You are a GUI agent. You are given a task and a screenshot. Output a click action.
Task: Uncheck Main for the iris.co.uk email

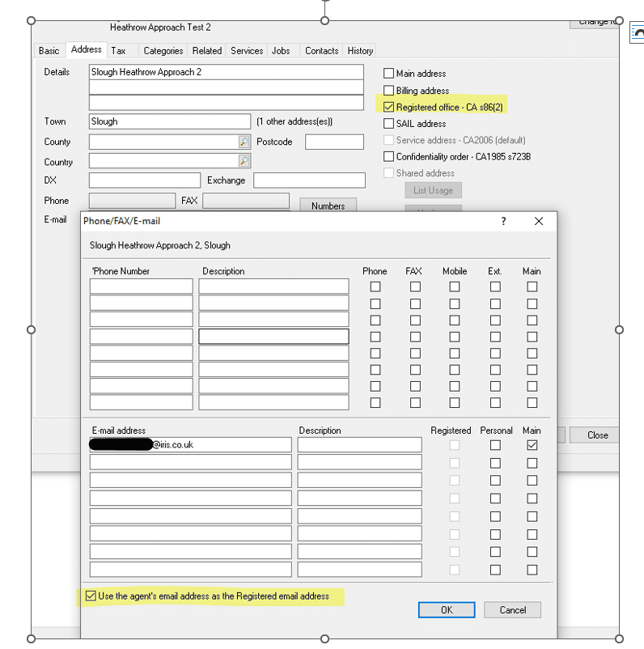pos(532,445)
